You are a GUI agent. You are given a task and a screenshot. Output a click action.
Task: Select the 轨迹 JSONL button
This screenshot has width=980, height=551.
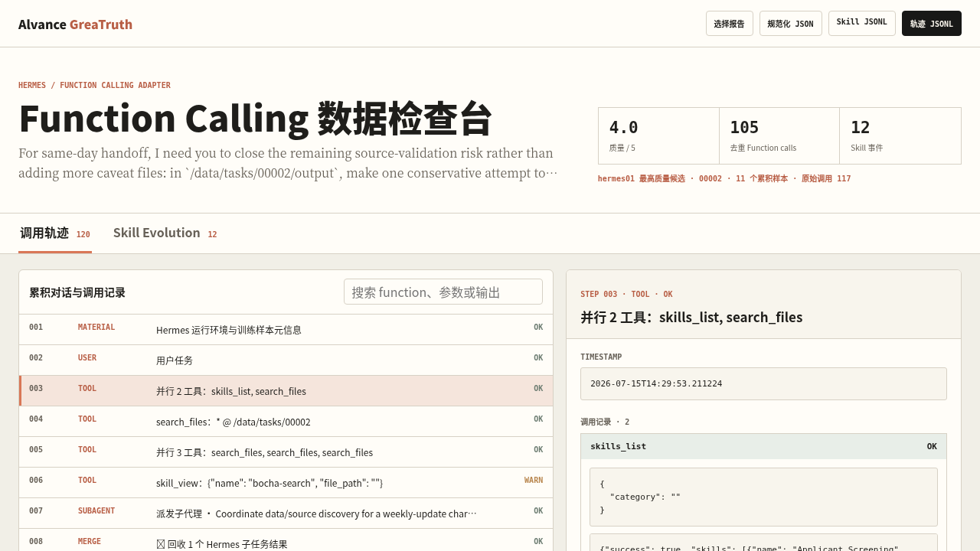pyautogui.click(x=931, y=24)
